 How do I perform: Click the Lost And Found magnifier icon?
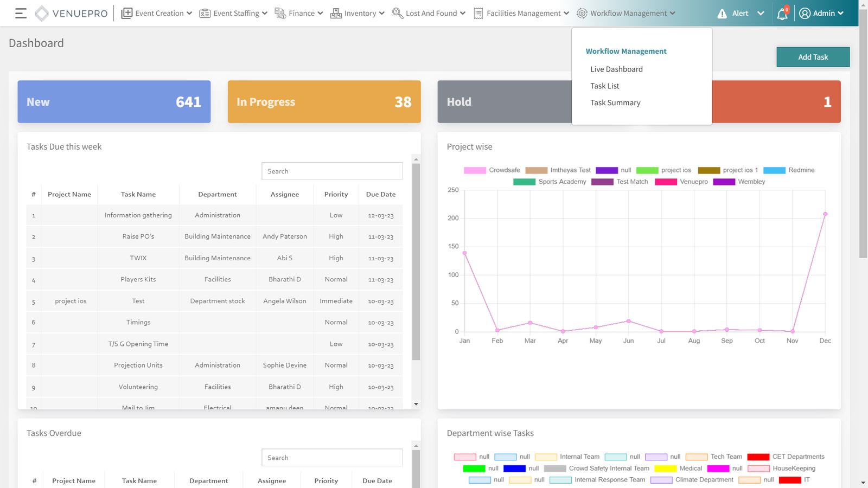[x=397, y=14]
